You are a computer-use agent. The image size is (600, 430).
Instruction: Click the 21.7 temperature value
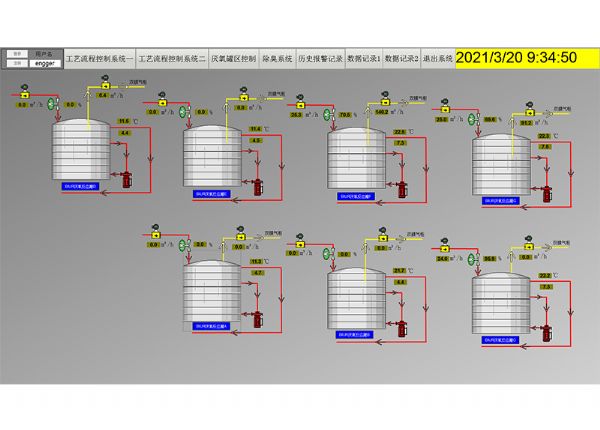pyautogui.click(x=400, y=271)
